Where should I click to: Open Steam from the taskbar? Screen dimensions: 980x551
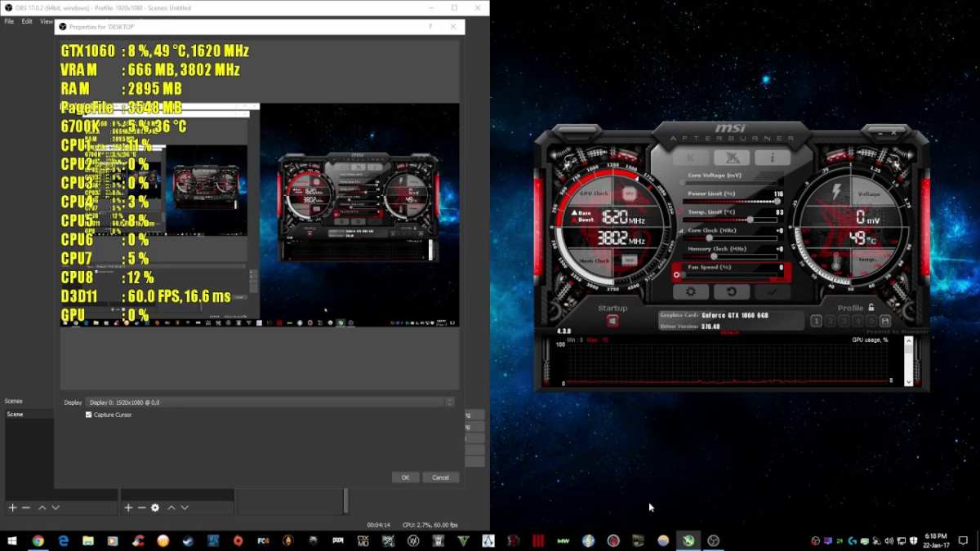point(188,540)
